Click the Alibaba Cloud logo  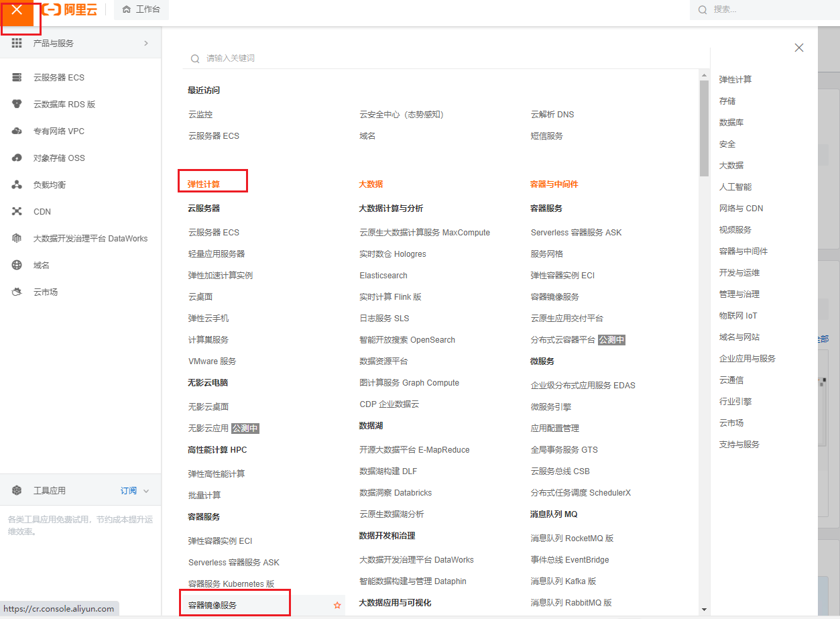[x=70, y=10]
